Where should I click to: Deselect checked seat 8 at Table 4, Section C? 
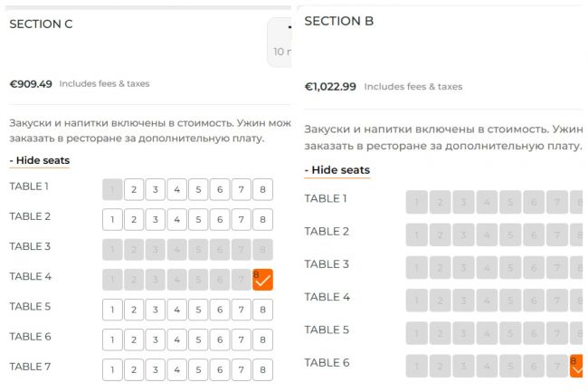262,280
